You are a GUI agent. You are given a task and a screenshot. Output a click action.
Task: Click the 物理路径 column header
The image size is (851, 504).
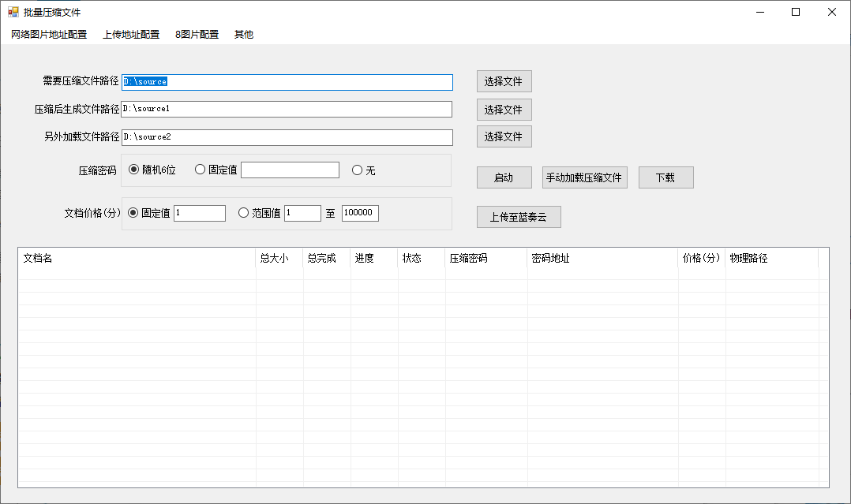point(772,258)
